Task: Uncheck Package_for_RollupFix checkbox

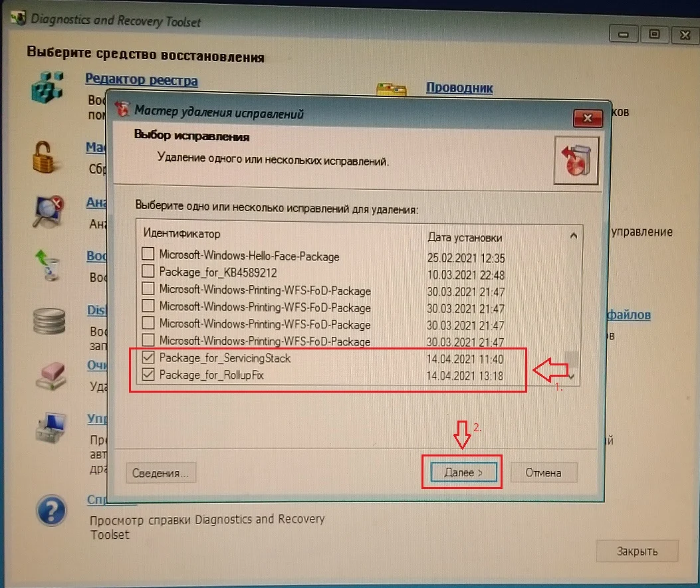Action: (x=148, y=374)
